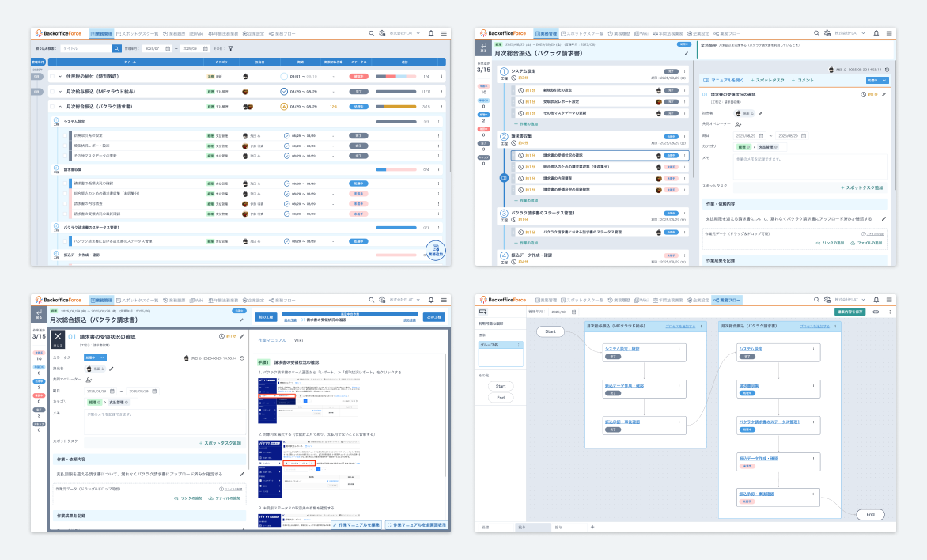
Task: Tick checkbox for 新規取引先の設定 subtask
Action: click(65, 135)
